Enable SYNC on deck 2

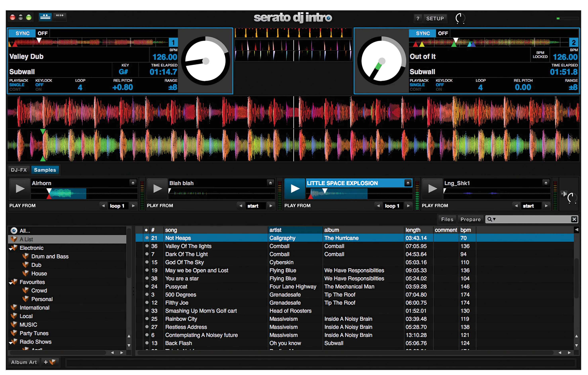(423, 33)
